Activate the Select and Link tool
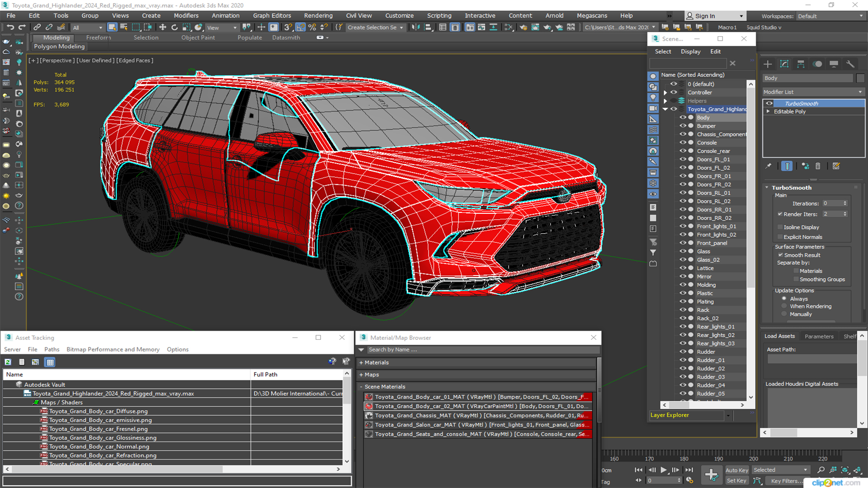Viewport: 868px width, 488px height. (37, 27)
